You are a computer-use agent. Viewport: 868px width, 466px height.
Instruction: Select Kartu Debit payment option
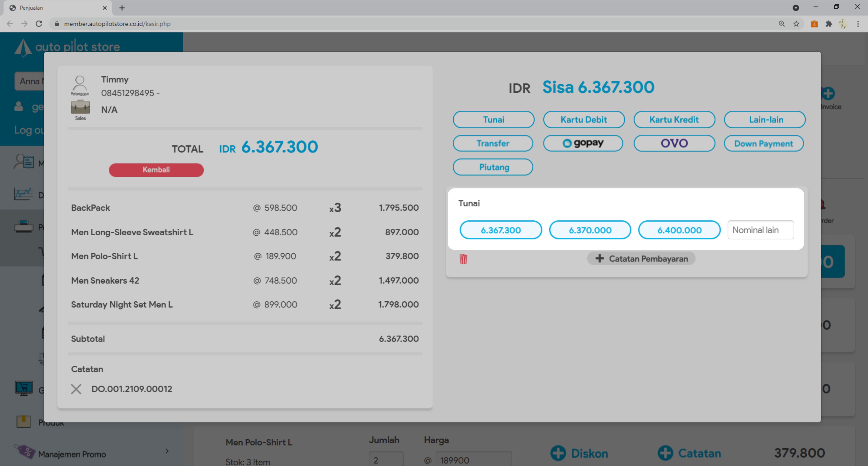[x=584, y=120]
